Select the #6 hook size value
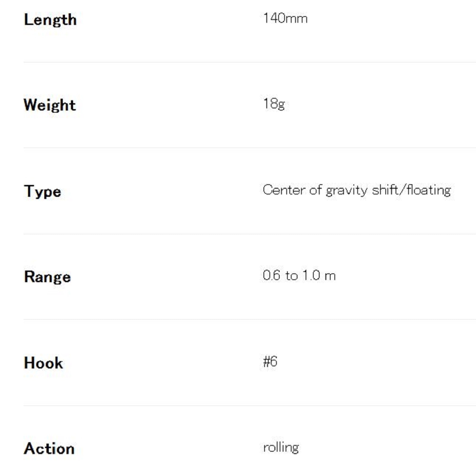The height and width of the screenshot is (465, 476). click(x=270, y=361)
